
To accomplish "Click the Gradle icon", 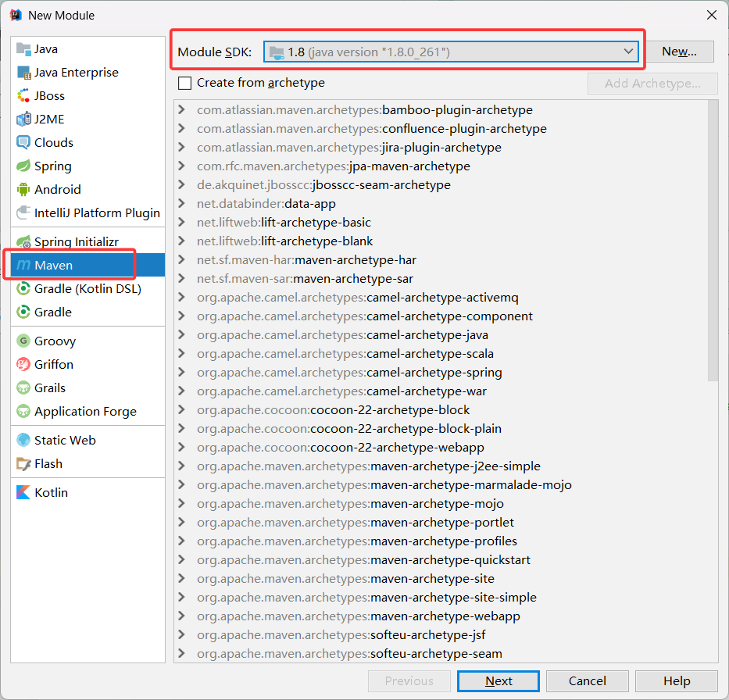I will click(x=23, y=312).
